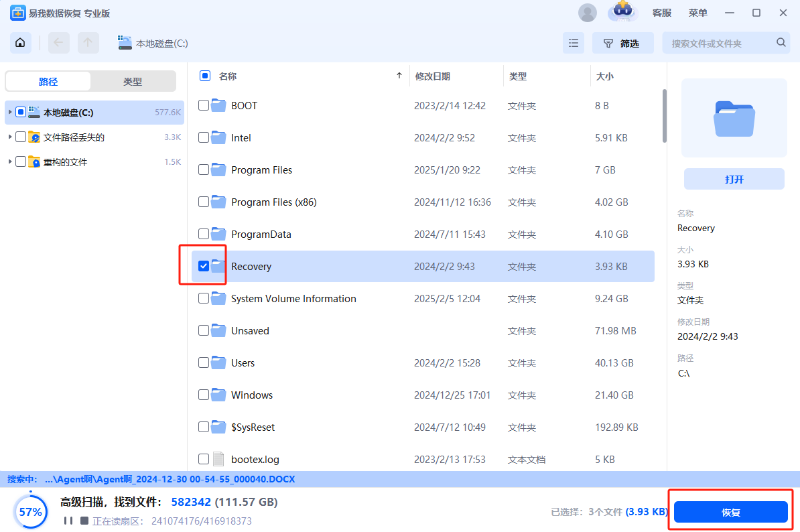Toggle the select-all header checkbox
Viewport: 800px width, 532px height.
click(204, 76)
